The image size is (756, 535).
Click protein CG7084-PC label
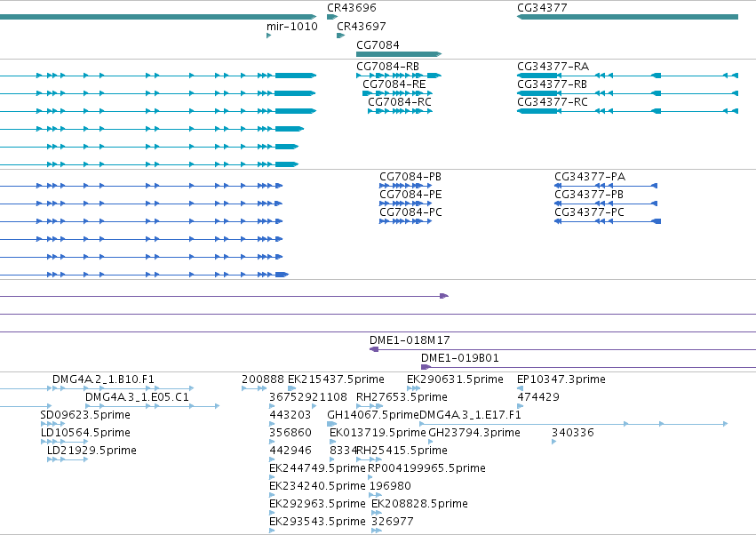(410, 212)
